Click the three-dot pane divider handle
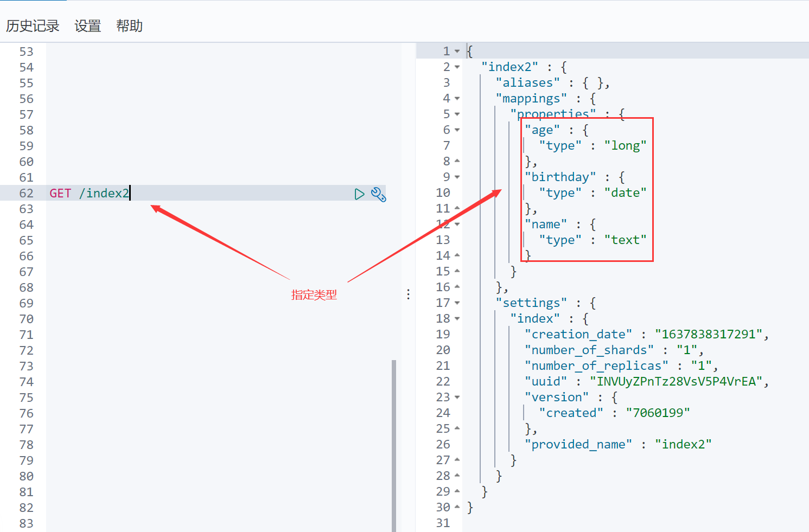Screen dimensions: 809x532 (x=408, y=294)
